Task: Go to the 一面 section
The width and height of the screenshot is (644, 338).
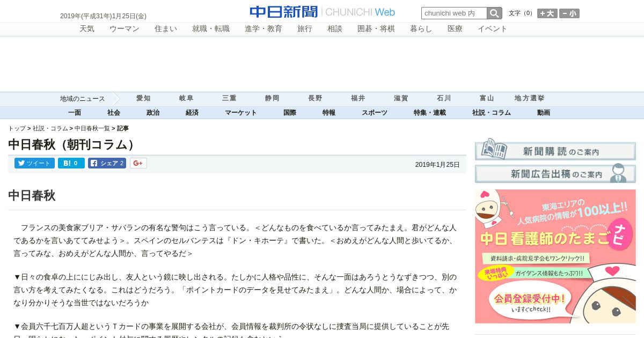Action: pos(75,113)
